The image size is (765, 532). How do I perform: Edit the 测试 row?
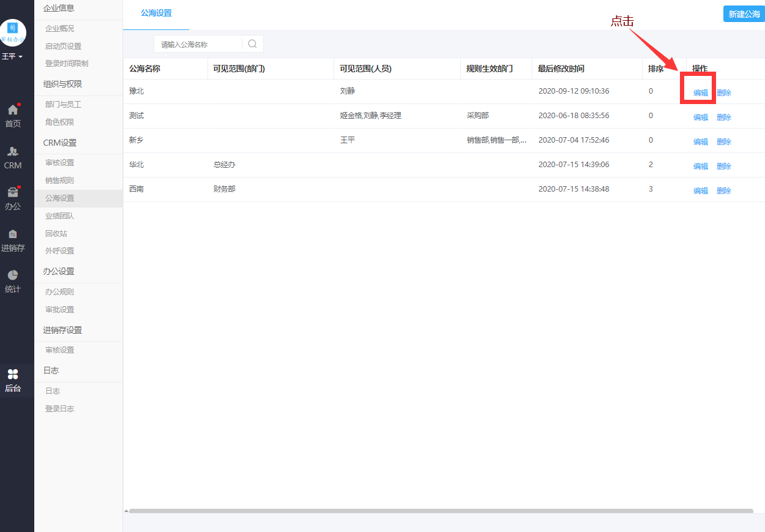[x=701, y=118]
